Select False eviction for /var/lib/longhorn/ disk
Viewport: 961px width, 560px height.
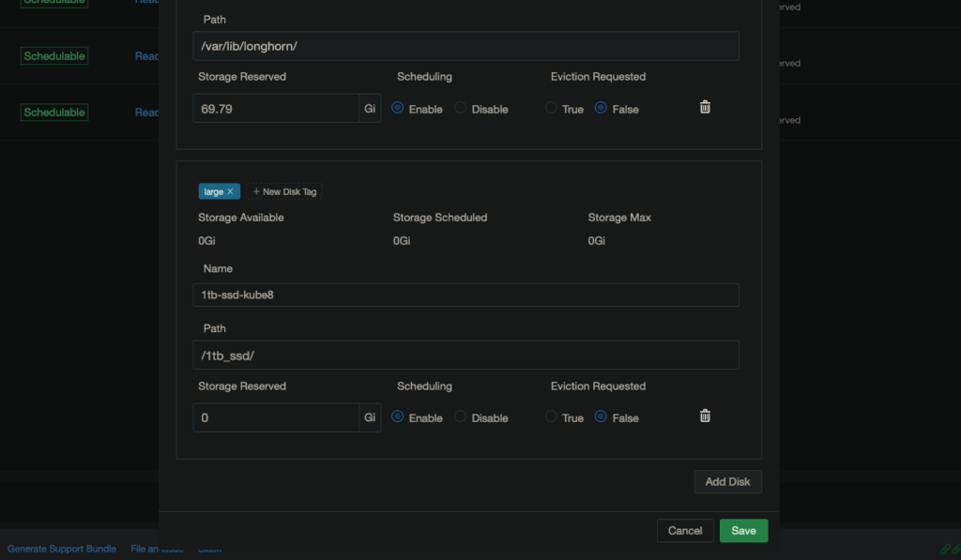pos(601,108)
